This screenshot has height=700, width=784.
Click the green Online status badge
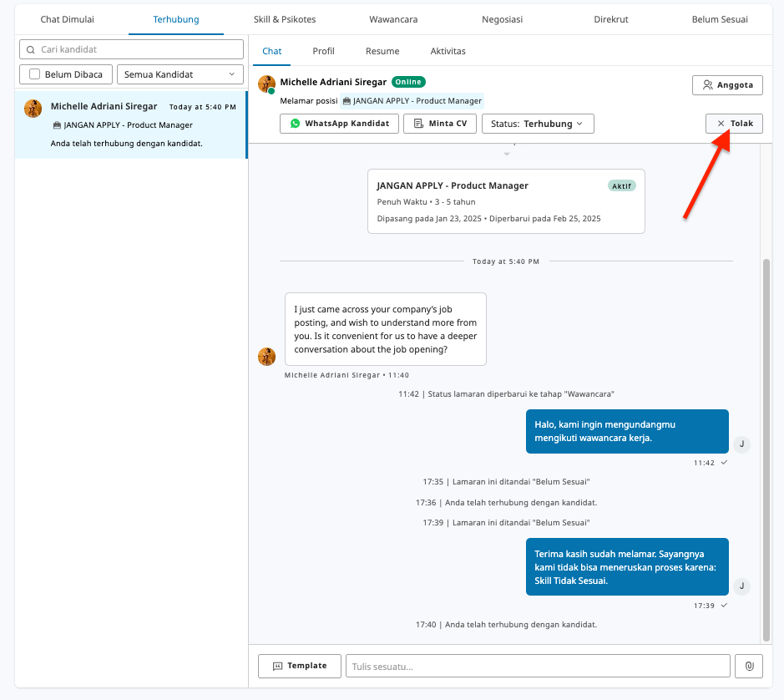point(408,82)
